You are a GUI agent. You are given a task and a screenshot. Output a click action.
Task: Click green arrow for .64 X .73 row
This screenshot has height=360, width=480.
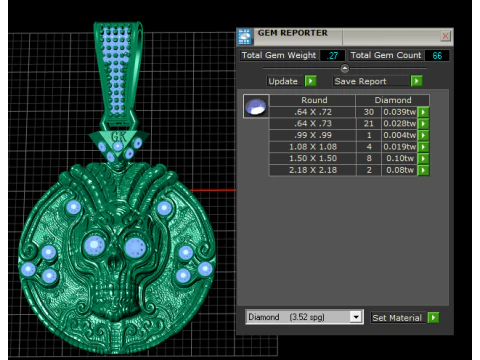[x=423, y=124]
